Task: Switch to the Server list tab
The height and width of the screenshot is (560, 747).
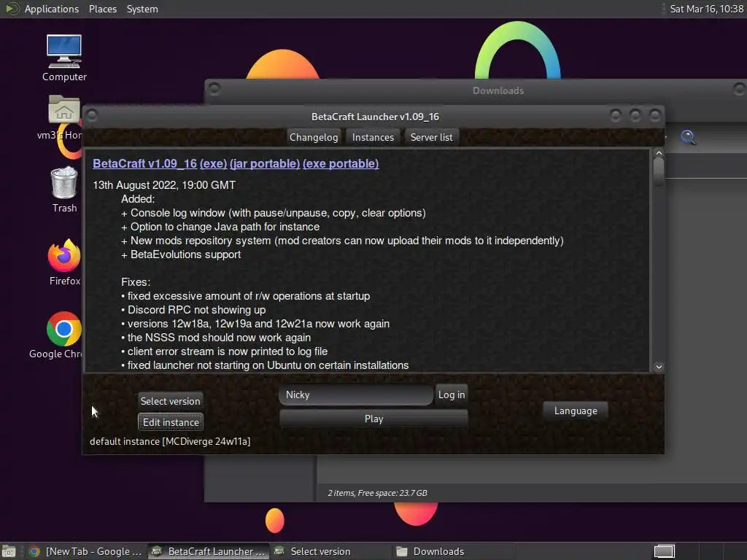Action: click(432, 137)
